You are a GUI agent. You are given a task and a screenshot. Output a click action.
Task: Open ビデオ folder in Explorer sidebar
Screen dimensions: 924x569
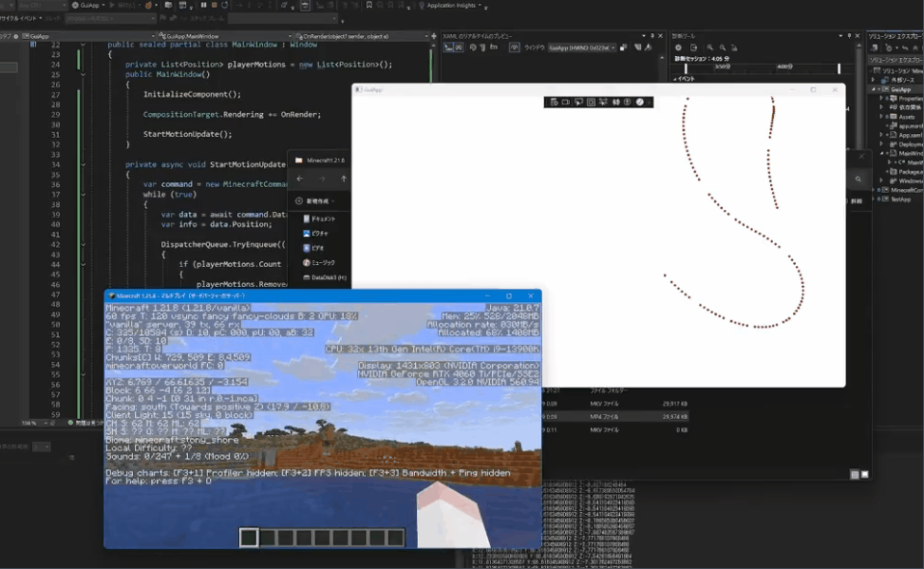tap(313, 248)
